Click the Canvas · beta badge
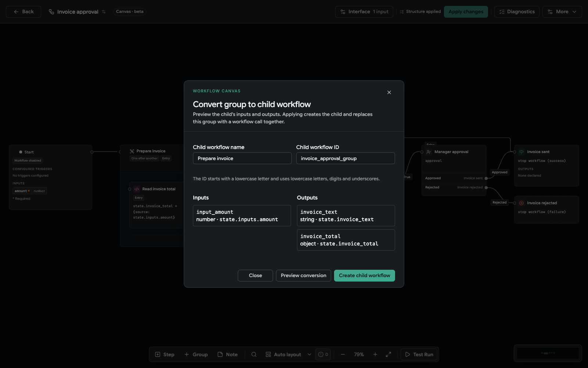The height and width of the screenshot is (368, 588). [x=130, y=12]
